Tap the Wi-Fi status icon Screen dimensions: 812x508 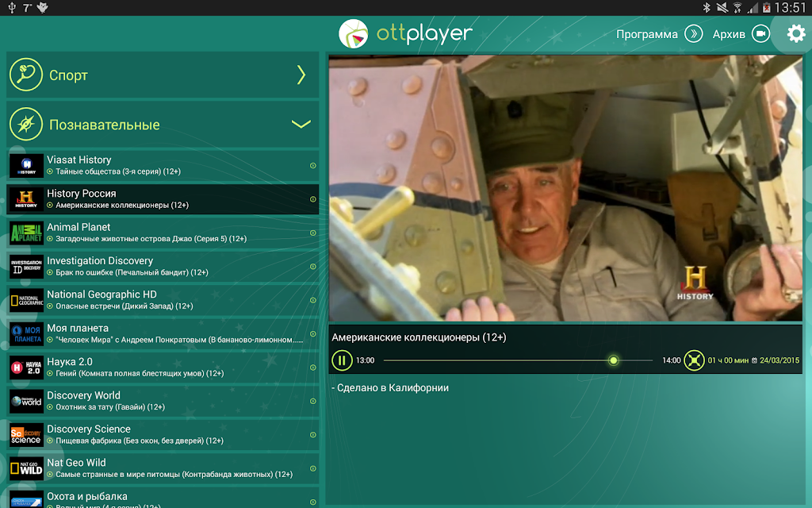(x=737, y=8)
